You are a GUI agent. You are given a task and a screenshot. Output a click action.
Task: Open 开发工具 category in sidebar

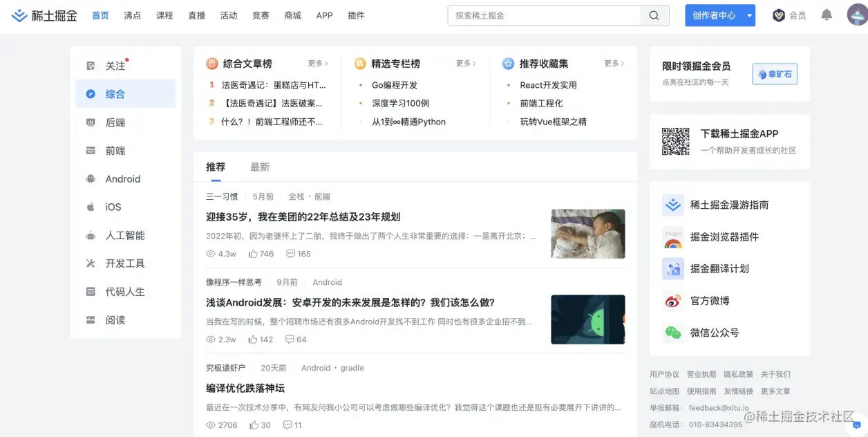126,263
